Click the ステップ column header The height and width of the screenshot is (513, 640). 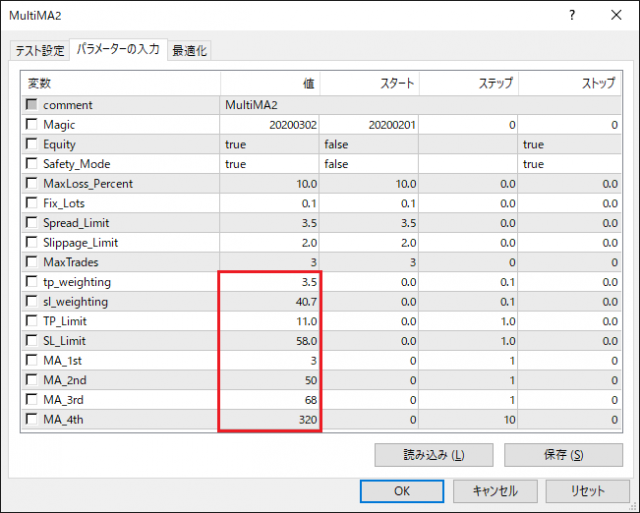(469, 84)
